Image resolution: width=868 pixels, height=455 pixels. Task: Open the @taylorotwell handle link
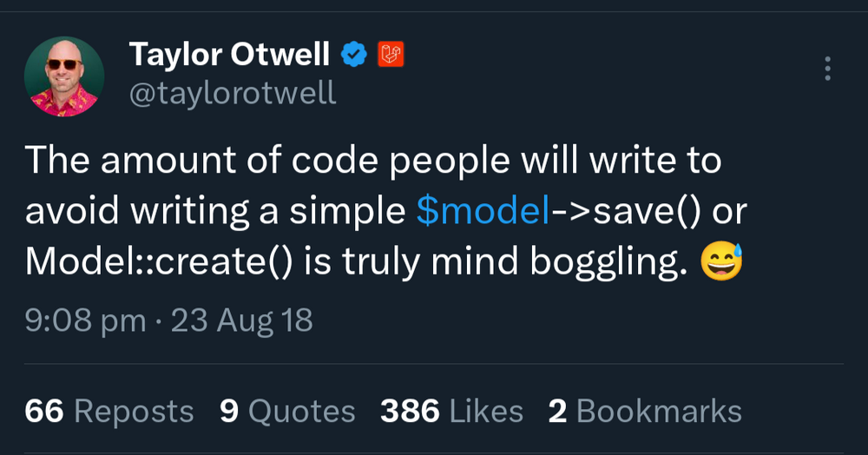pyautogui.click(x=232, y=93)
